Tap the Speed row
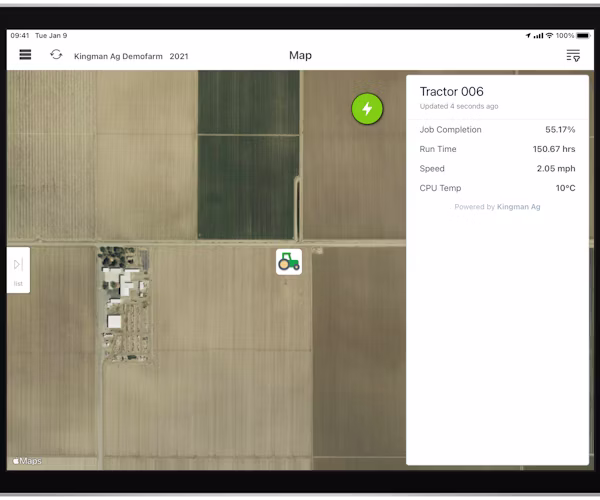 [x=497, y=169]
